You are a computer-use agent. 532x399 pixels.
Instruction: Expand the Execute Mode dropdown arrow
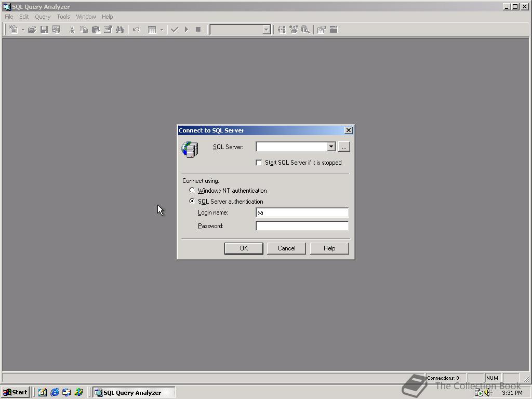coord(162,30)
